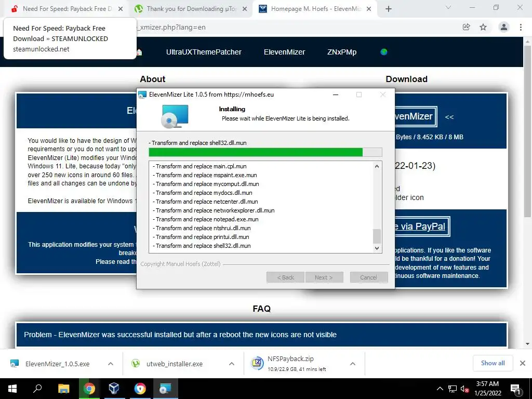Screen dimensions: 532x399
Task: Close the downloads bar with X
Action: [x=523, y=363]
